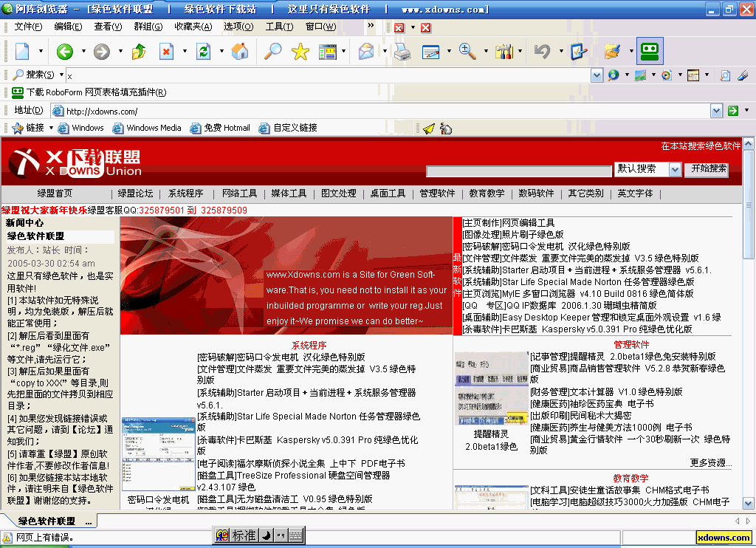Click into the address bar URL field

pyautogui.click(x=380, y=112)
